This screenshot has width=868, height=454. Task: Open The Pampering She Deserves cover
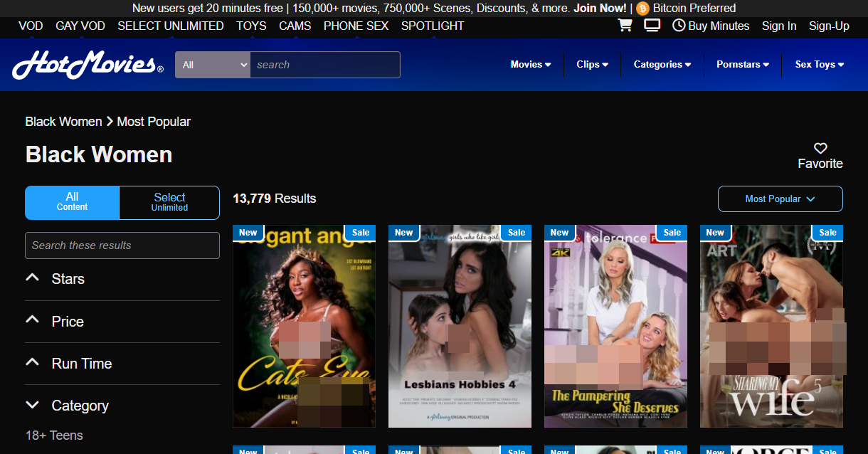(x=615, y=326)
